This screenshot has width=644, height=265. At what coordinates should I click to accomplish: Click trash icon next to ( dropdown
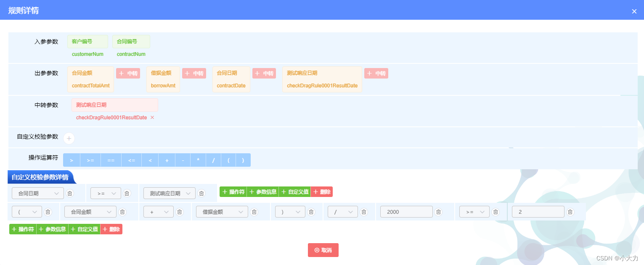point(48,212)
